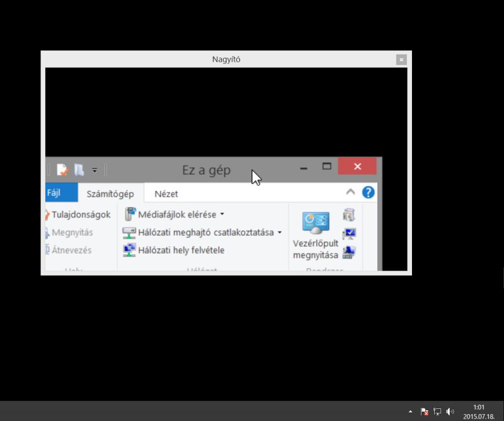
Task: Open the Quick Access Toolbar customize arrow
Action: pyautogui.click(x=94, y=170)
